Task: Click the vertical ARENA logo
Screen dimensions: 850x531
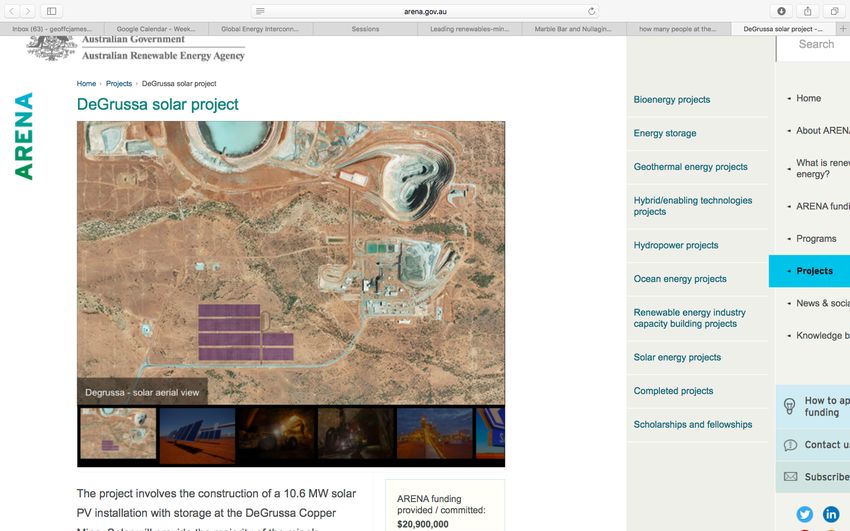Action: 24,136
